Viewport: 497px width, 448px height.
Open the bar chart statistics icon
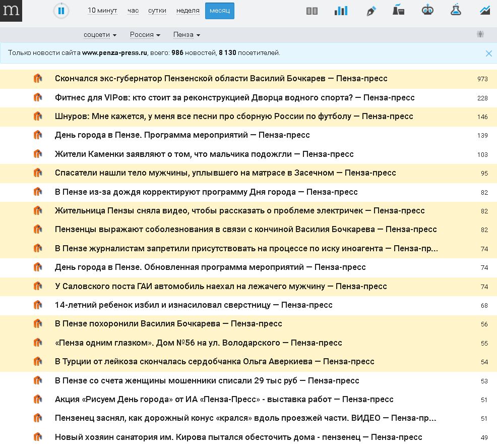(x=341, y=11)
